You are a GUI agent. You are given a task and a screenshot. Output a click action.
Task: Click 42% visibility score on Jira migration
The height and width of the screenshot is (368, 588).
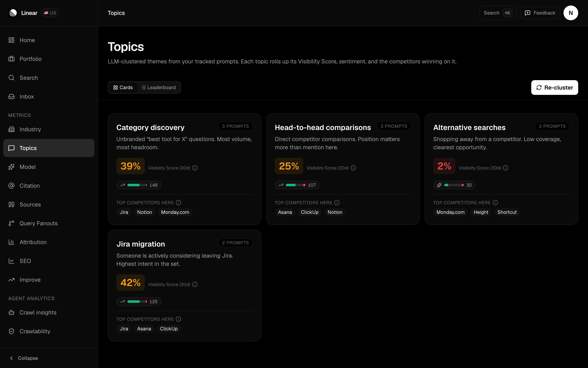pos(130,283)
